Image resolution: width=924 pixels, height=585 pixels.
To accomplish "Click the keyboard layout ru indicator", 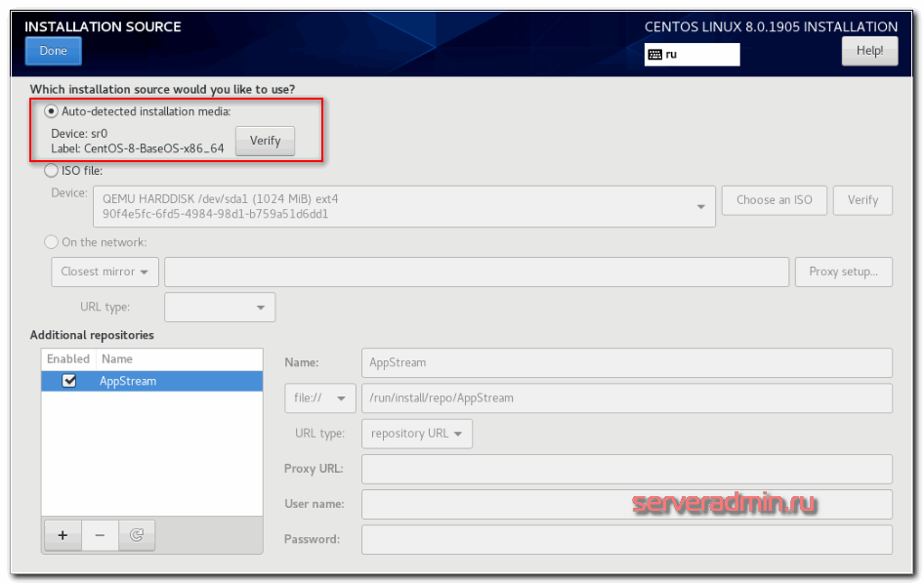I will pos(692,55).
